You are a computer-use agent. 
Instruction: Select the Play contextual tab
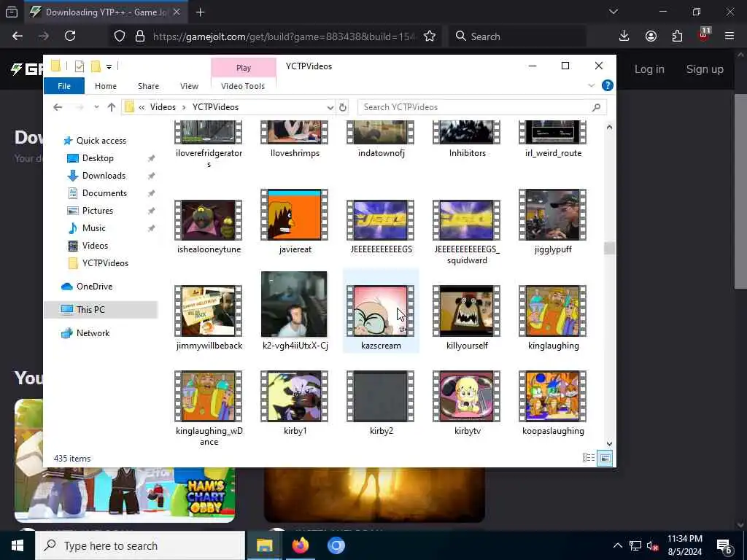click(x=244, y=68)
